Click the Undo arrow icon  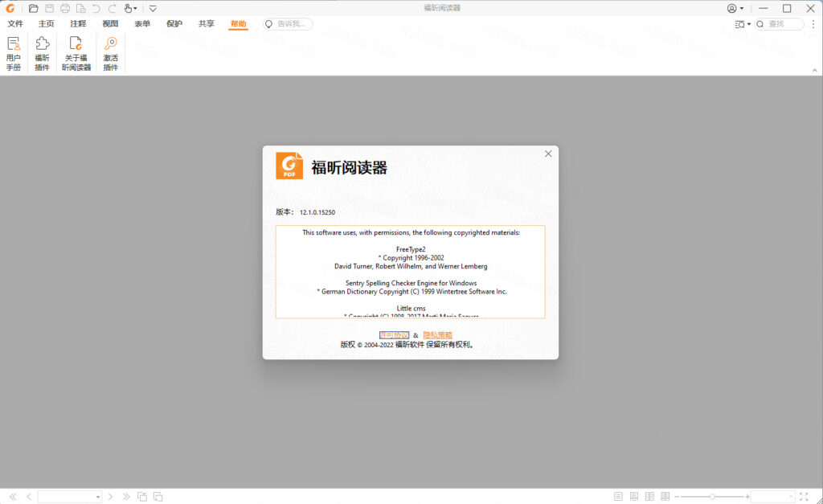pos(96,8)
